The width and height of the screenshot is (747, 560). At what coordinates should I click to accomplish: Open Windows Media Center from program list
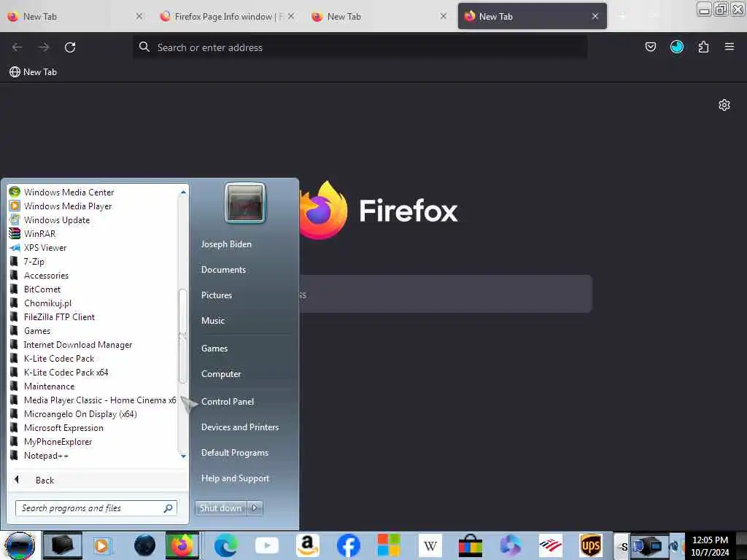coord(69,192)
